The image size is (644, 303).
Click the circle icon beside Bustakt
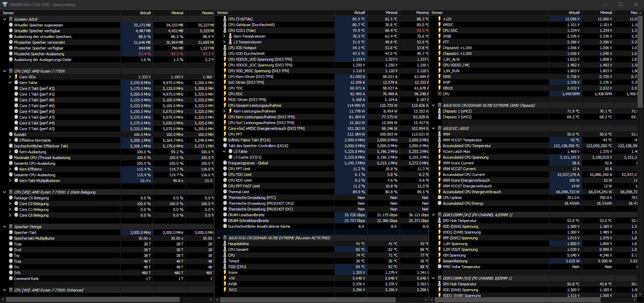11,135
